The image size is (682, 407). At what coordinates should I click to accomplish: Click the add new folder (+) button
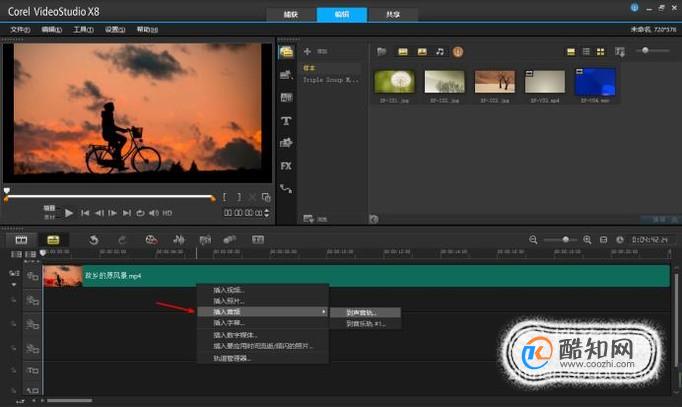coord(307,52)
